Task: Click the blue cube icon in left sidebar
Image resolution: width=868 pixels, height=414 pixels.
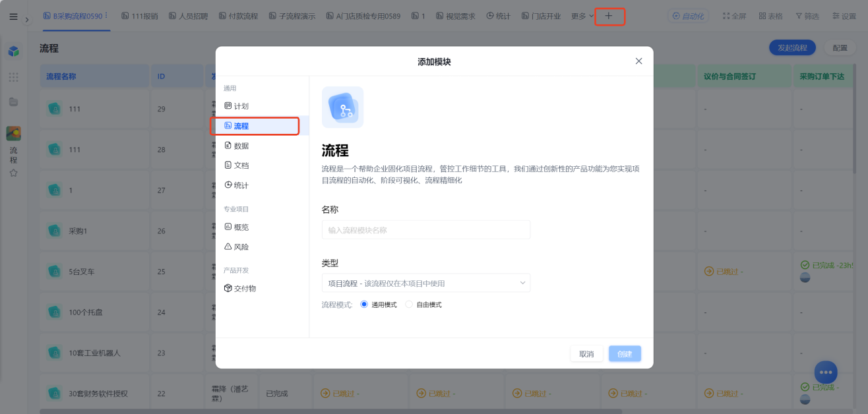Action: 13,51
